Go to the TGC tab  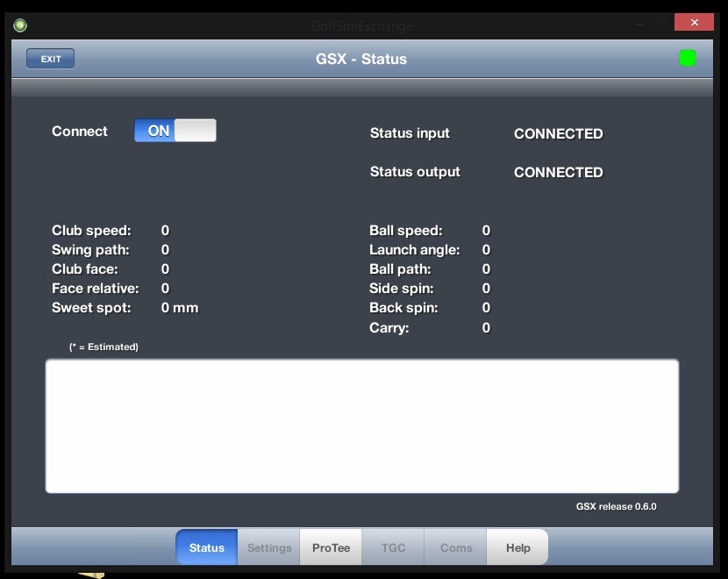coord(393,547)
